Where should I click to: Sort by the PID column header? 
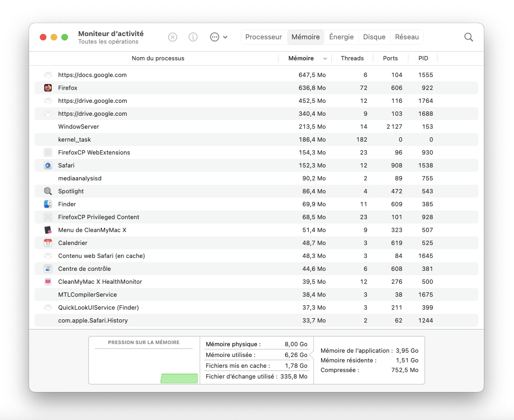pos(423,58)
